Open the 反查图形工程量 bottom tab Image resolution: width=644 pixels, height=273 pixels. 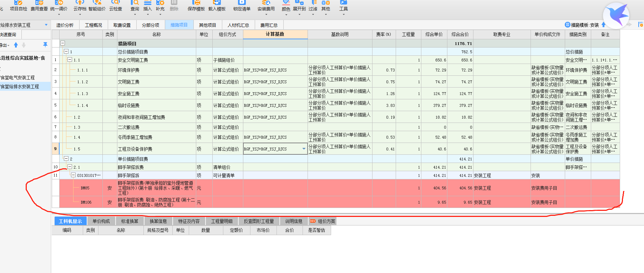click(x=259, y=221)
